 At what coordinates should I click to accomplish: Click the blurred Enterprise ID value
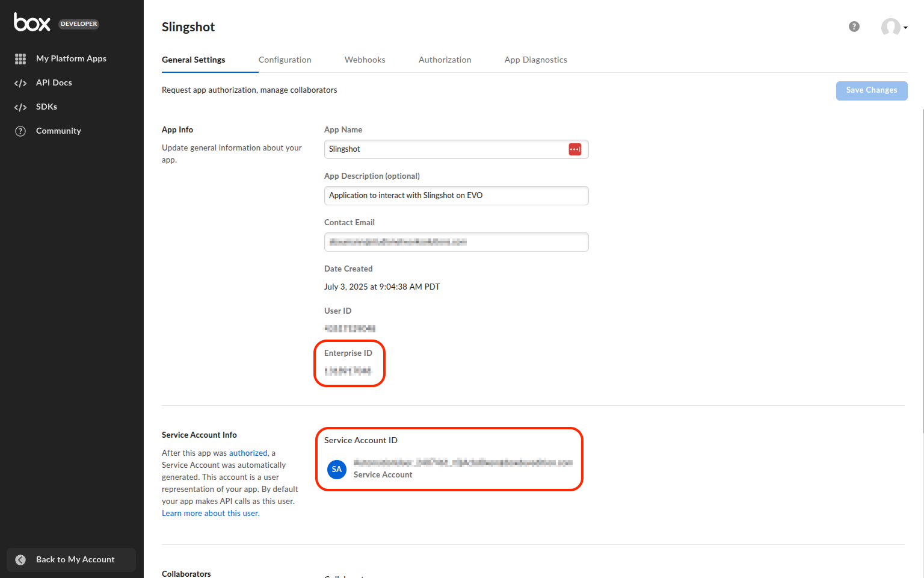point(348,371)
